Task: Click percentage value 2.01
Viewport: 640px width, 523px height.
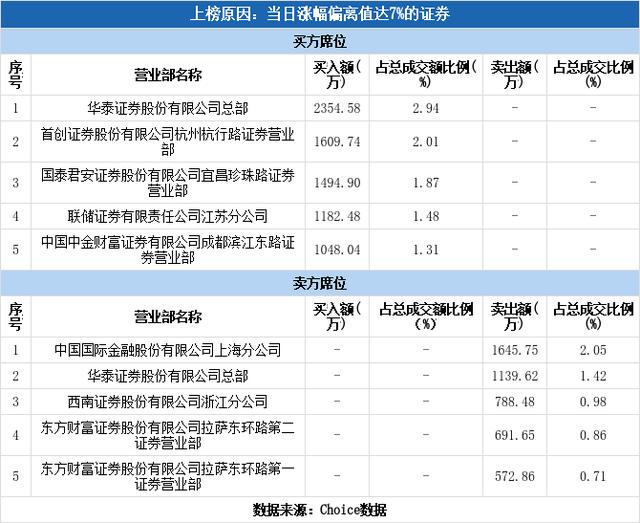Action: click(426, 142)
